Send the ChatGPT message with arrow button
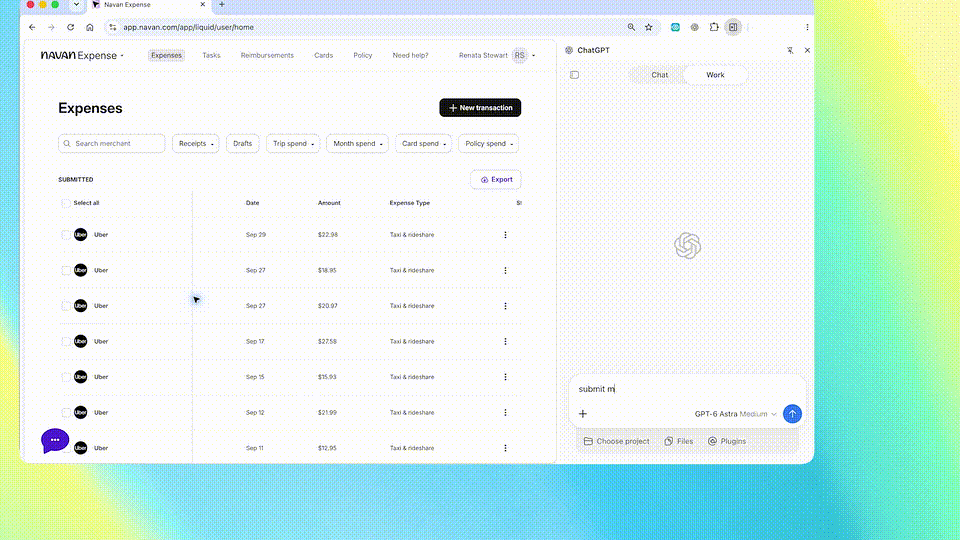Viewport: 960px width, 540px height. (792, 414)
